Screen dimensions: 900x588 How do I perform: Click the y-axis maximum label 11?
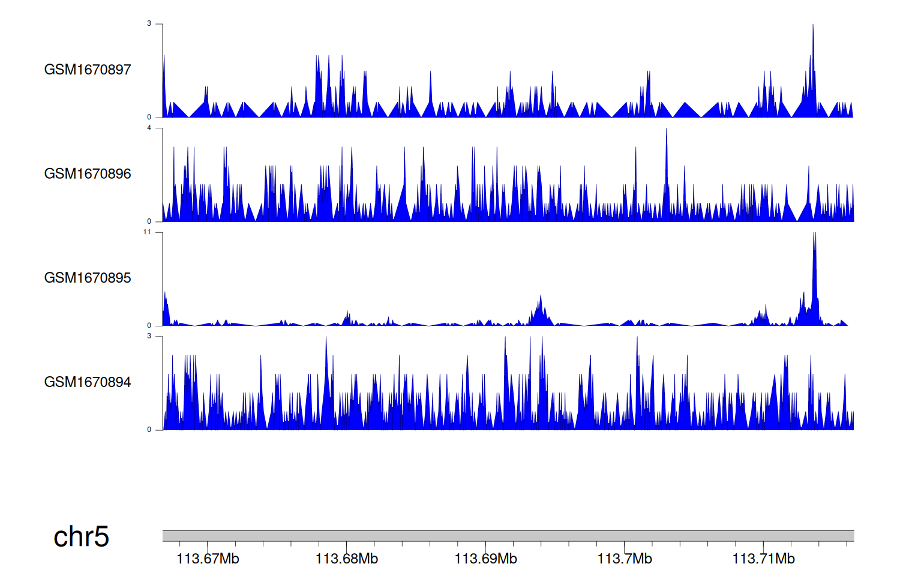[x=147, y=232]
